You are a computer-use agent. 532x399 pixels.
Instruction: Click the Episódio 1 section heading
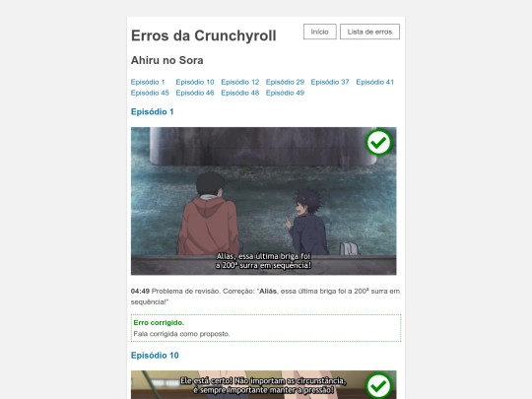click(x=153, y=111)
